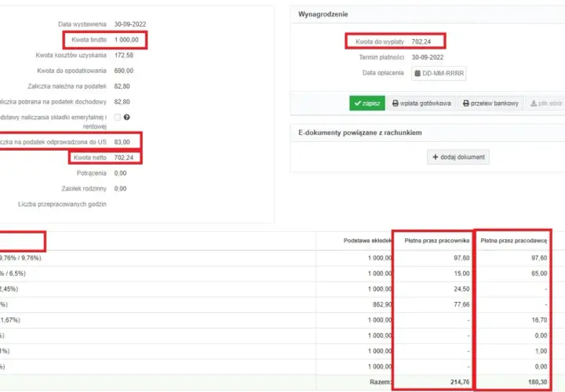
Task: Click the odprowadzona do US value 83,00
Action: coord(122,142)
